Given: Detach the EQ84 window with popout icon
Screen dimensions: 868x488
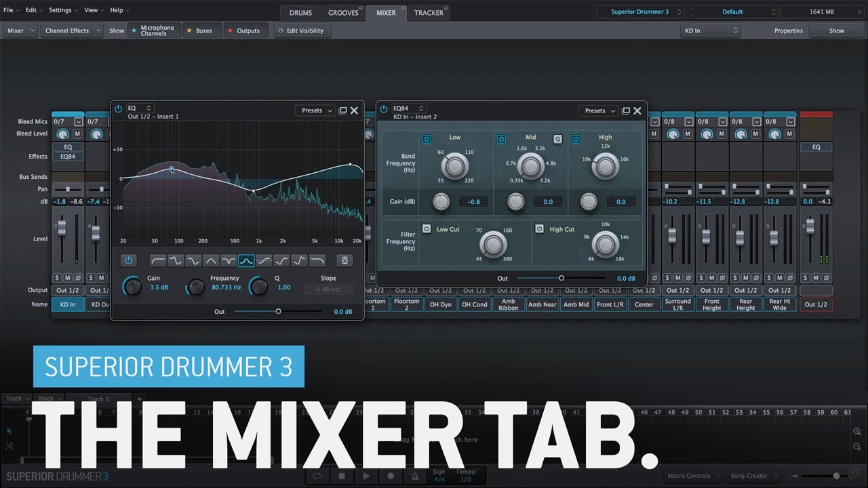Looking at the screenshot, I should coord(626,110).
